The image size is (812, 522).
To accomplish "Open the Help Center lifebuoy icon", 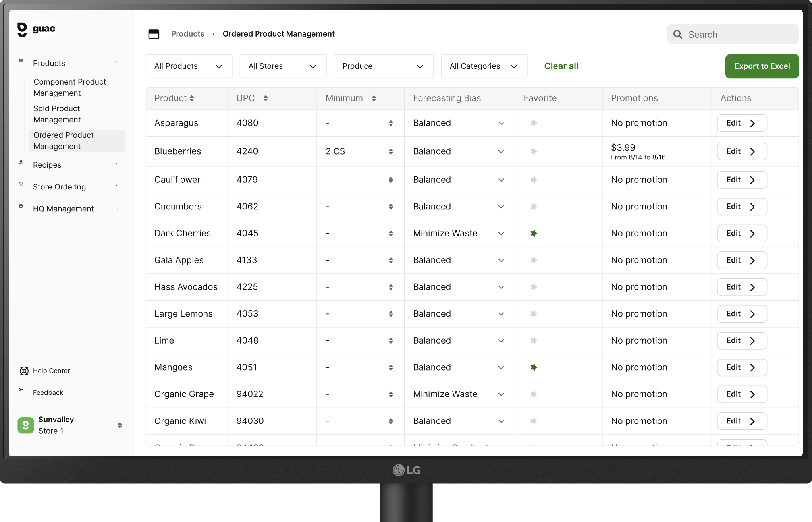I will click(24, 371).
